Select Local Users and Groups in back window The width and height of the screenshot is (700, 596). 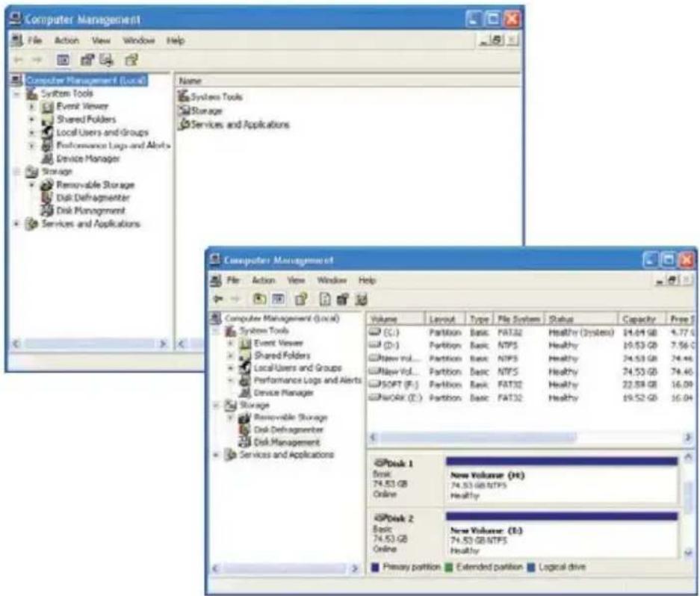[102, 132]
